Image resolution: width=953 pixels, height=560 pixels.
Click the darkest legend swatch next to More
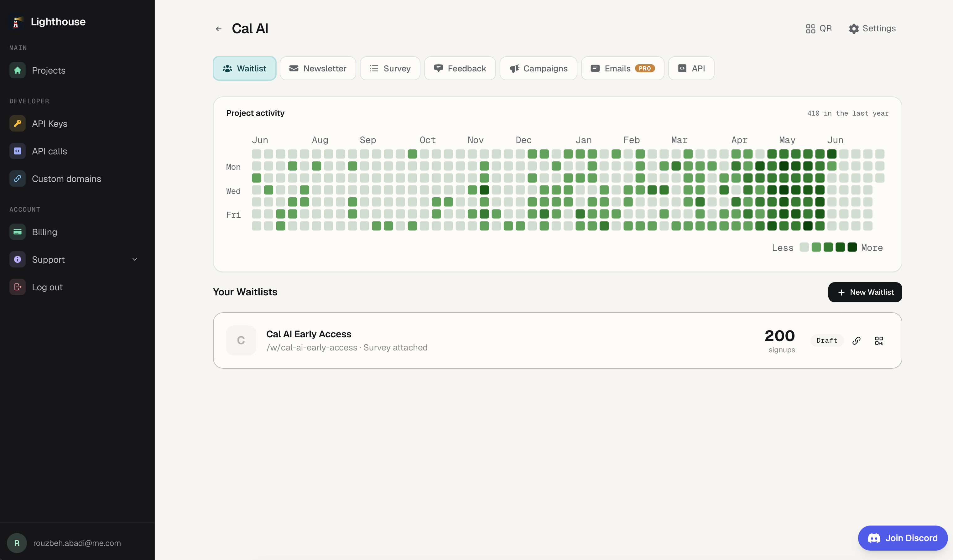(x=852, y=247)
